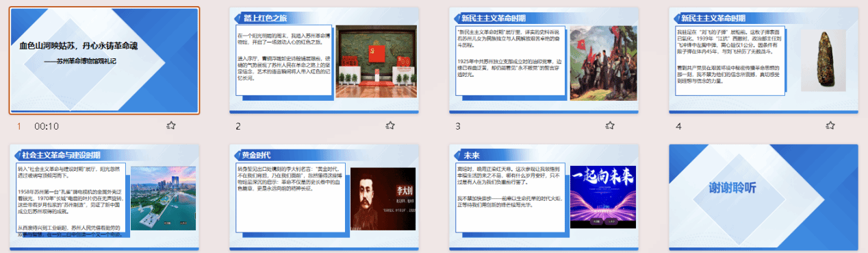The width and height of the screenshot is (868, 253).
Task: Click the transition star icon under slide 3
Action: pos(611,125)
